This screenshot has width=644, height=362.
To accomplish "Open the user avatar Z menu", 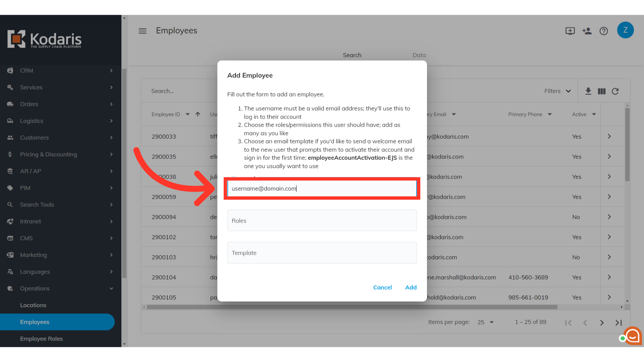I will point(625,30).
